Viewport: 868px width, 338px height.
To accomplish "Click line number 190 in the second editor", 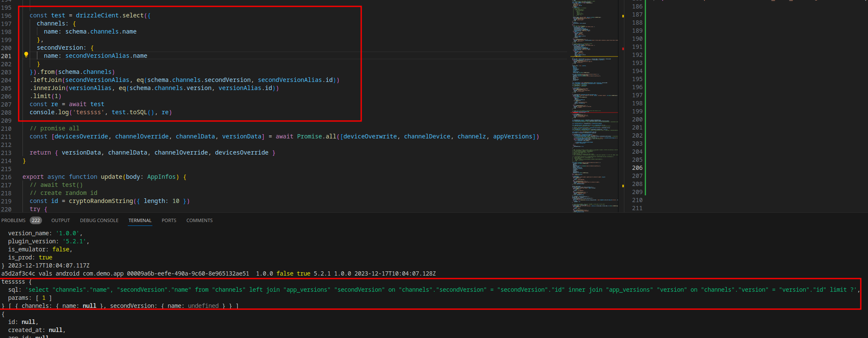I will 637,39.
